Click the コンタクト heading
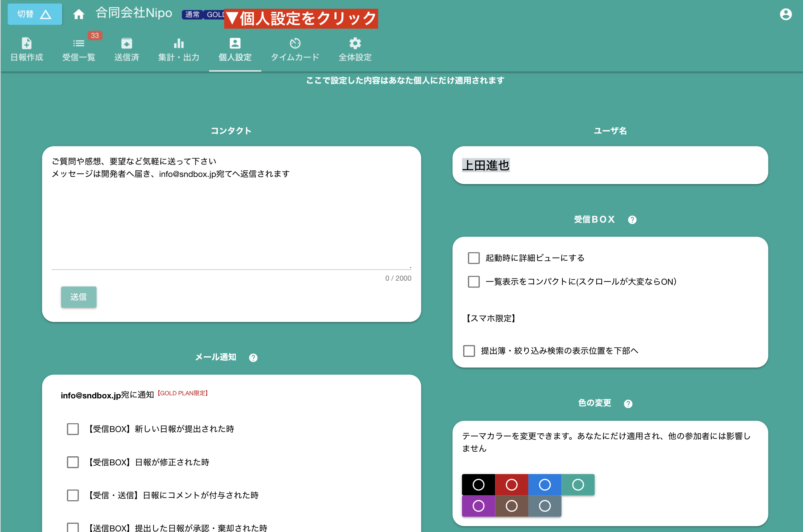Screen dimensions: 803x532 tap(231, 131)
